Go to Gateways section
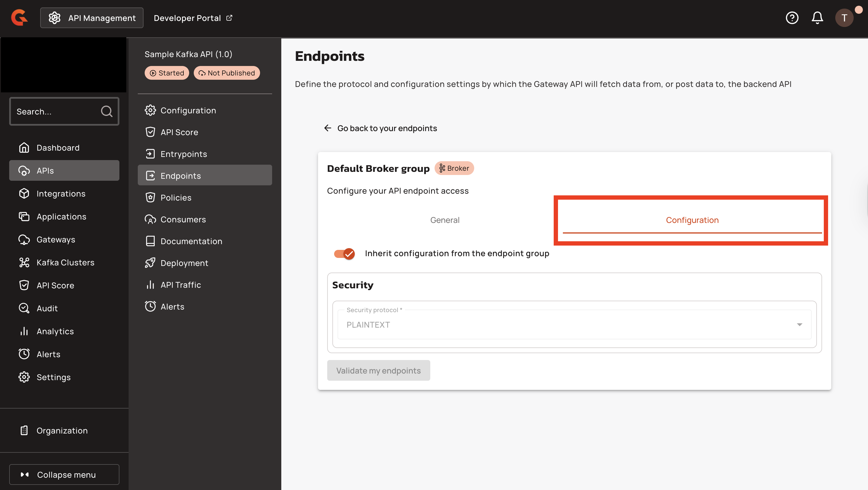 click(56, 240)
